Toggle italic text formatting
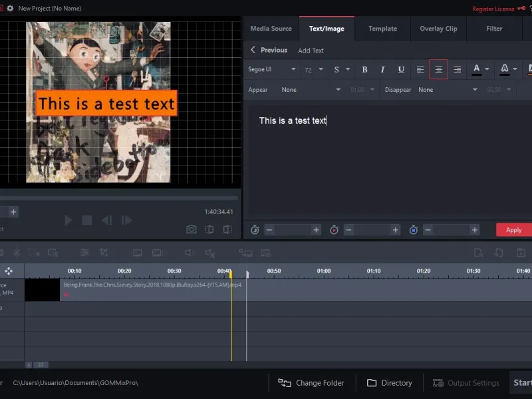This screenshot has height=399, width=532. coord(382,70)
